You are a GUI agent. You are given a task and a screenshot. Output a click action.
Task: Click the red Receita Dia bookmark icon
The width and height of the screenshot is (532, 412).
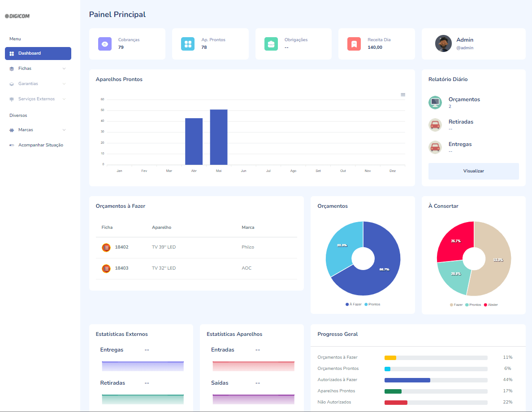pyautogui.click(x=354, y=44)
